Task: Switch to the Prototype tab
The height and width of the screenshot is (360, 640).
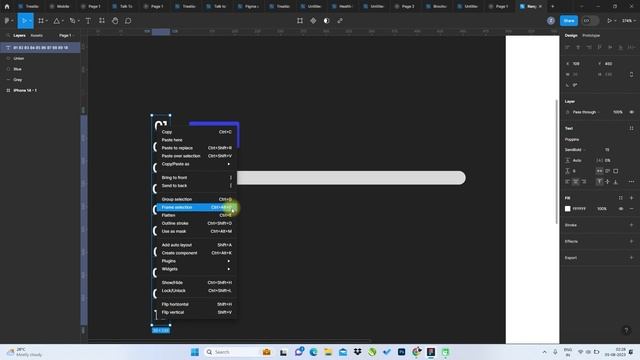Action: pyautogui.click(x=591, y=36)
